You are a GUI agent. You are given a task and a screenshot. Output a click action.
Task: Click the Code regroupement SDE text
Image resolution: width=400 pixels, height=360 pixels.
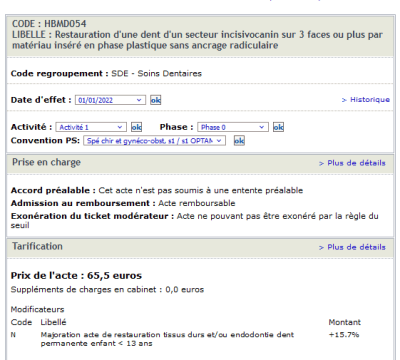(106, 73)
